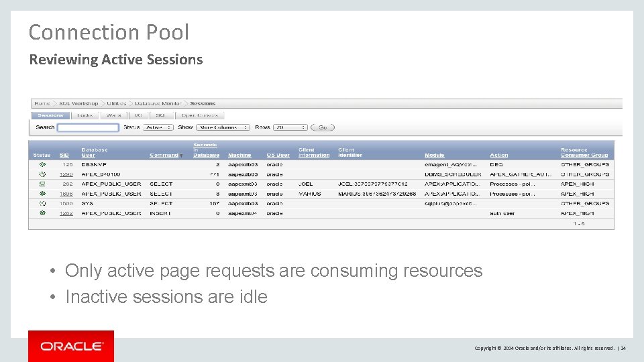
Task: Open Utilities in the breadcrumb
Action: (117, 103)
